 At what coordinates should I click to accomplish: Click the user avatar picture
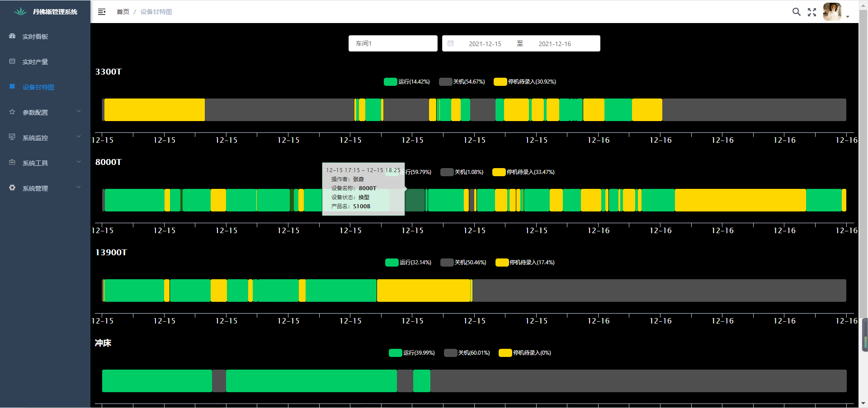click(832, 12)
